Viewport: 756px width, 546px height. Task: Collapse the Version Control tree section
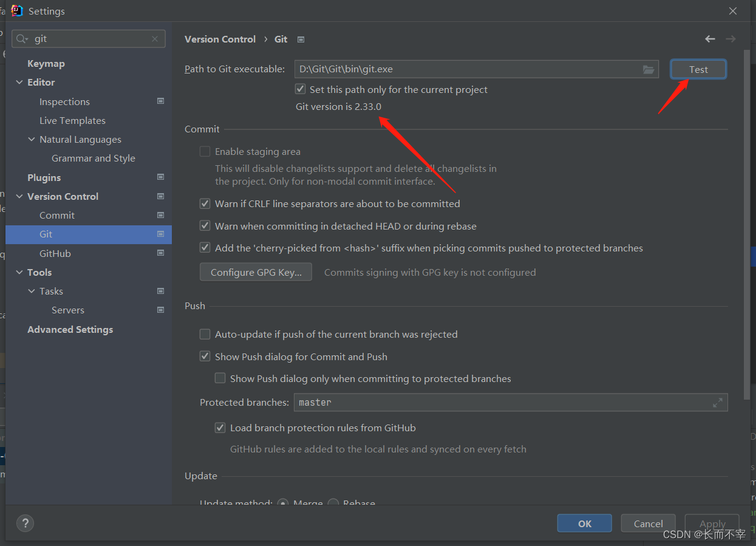[19, 196]
